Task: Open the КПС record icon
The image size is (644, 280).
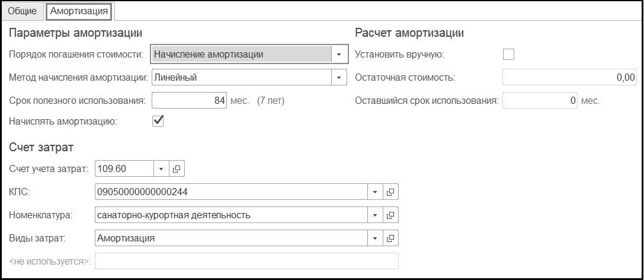Action: pos(390,192)
